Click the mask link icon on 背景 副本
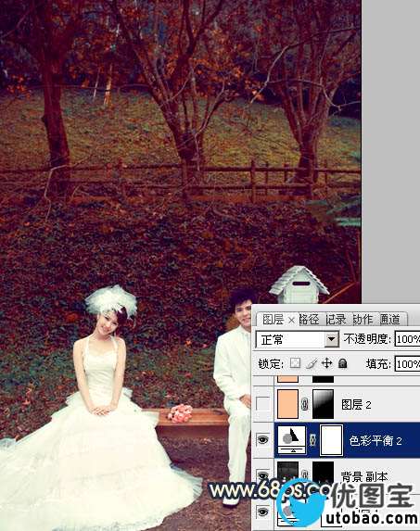 (305, 474)
